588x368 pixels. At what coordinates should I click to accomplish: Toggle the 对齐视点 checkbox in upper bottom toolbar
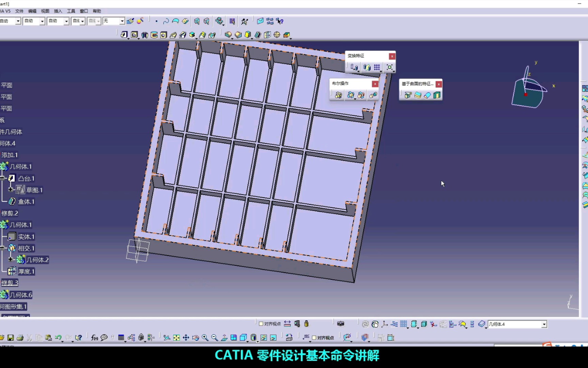261,324
